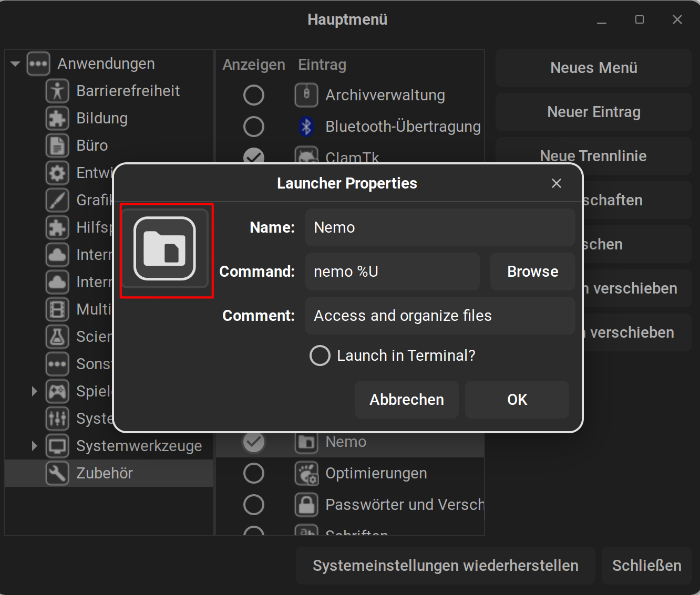Select the Barrierefreiheit category
Viewport: 700px width, 595px height.
(x=128, y=91)
